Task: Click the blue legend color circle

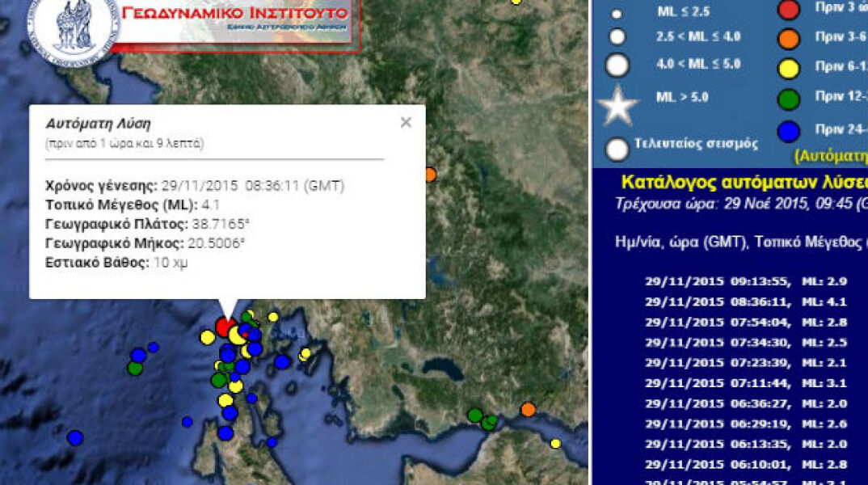Action: coord(789,131)
